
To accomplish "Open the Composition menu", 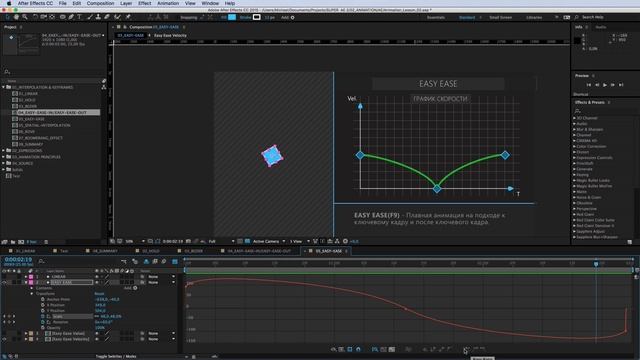I will (100, 3).
